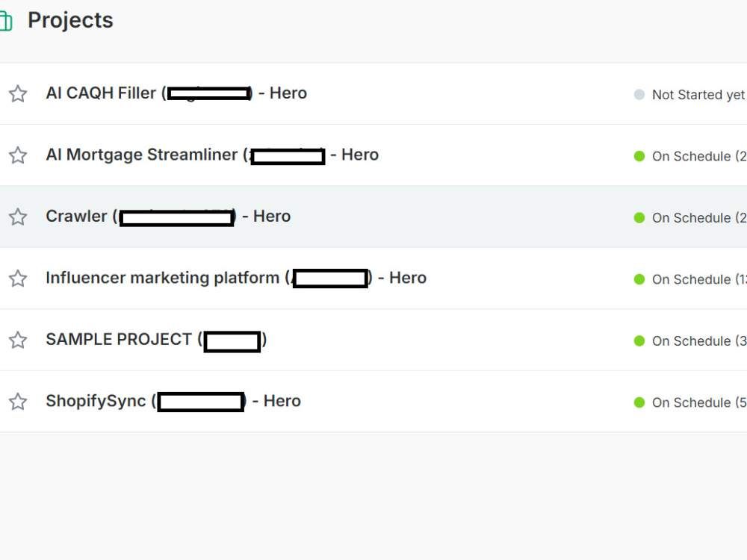Star the AI CAQH Filler project
The height and width of the screenshot is (560, 747).
[18, 94]
